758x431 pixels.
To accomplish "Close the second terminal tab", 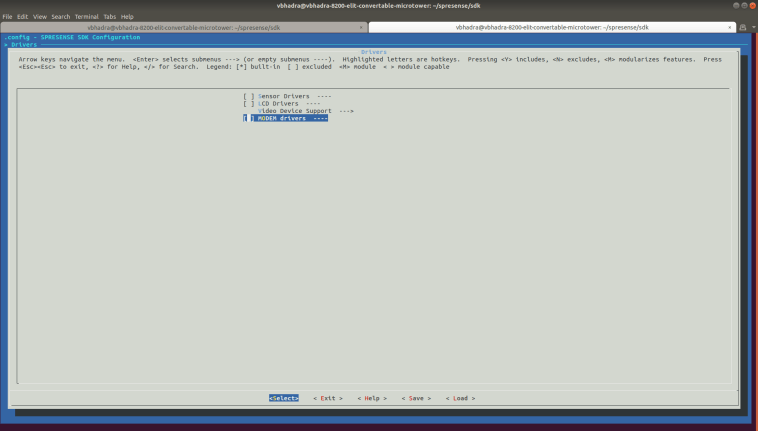I will coord(731,27).
